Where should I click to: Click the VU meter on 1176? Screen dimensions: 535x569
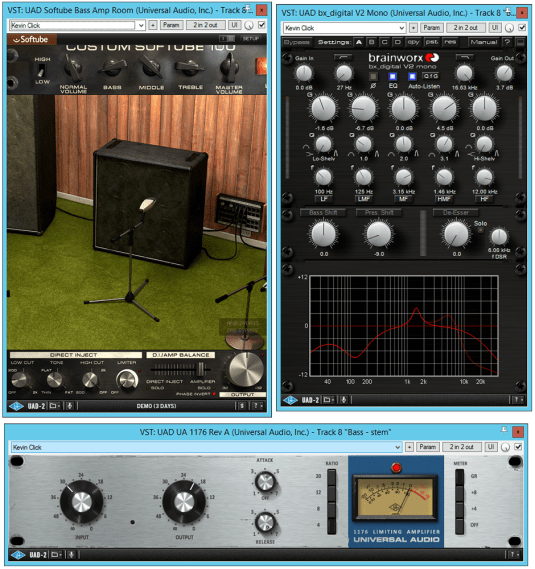click(395, 497)
